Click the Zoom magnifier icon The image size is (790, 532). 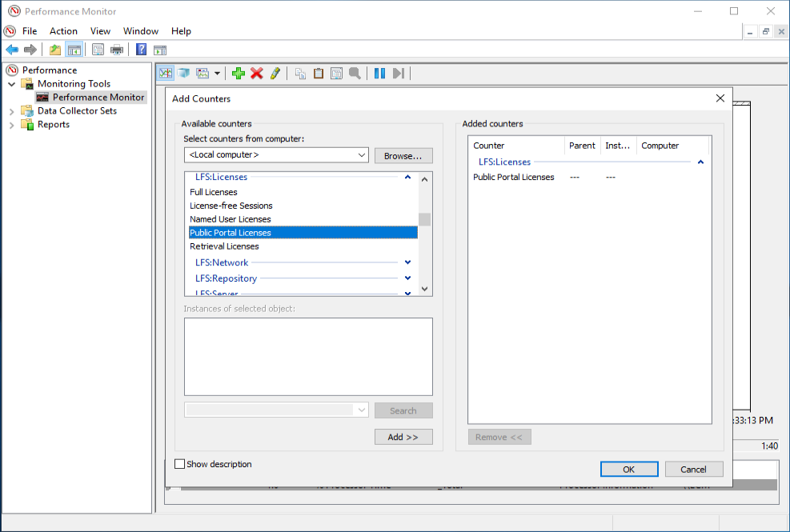[x=355, y=74]
